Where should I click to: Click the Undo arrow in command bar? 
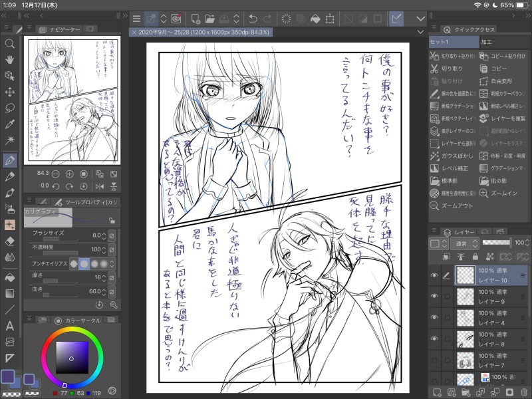[253, 19]
